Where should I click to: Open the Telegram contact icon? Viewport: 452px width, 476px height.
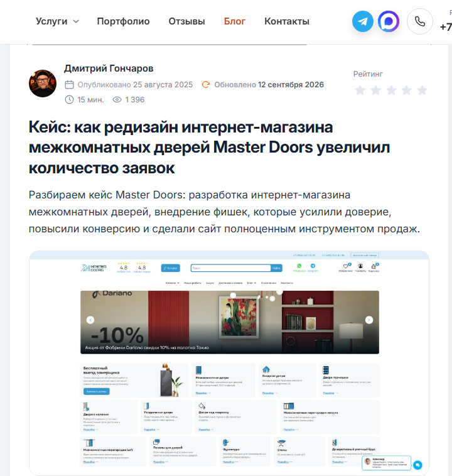pos(362,21)
